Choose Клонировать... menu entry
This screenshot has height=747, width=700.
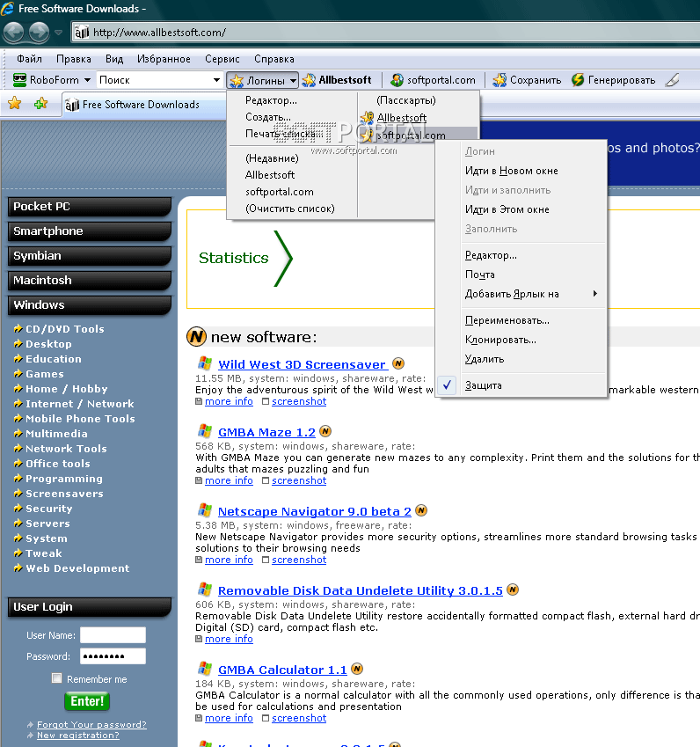coord(500,341)
